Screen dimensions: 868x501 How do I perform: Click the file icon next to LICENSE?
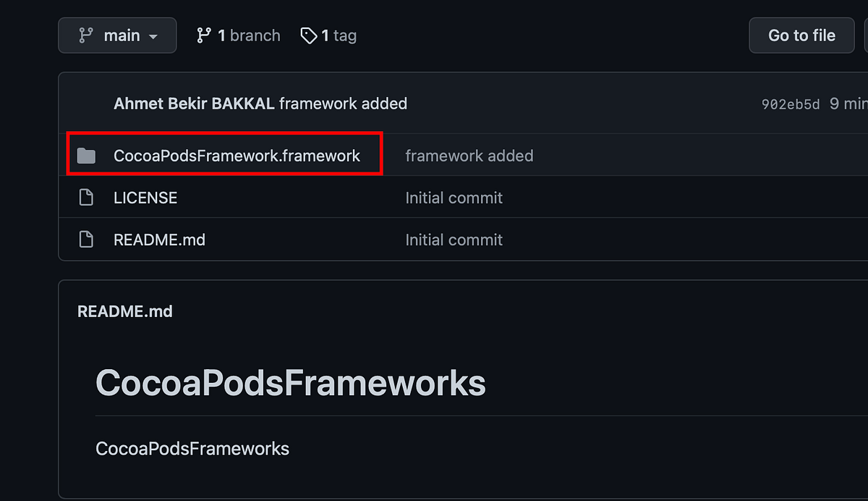click(86, 197)
